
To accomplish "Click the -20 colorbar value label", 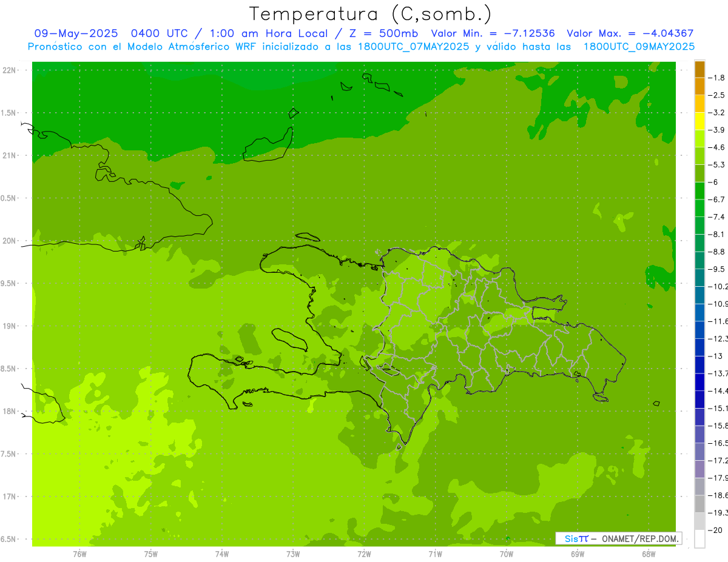I will point(716,530).
